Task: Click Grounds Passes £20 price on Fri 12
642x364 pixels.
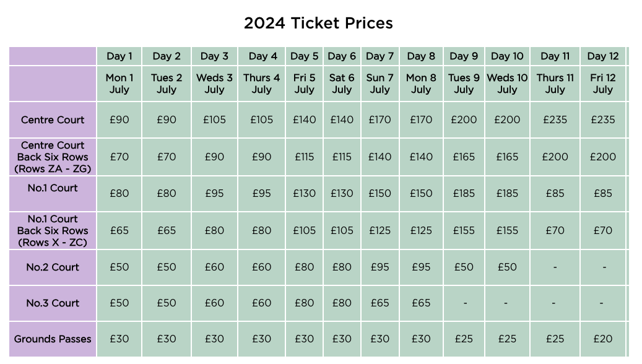Action: pos(603,339)
